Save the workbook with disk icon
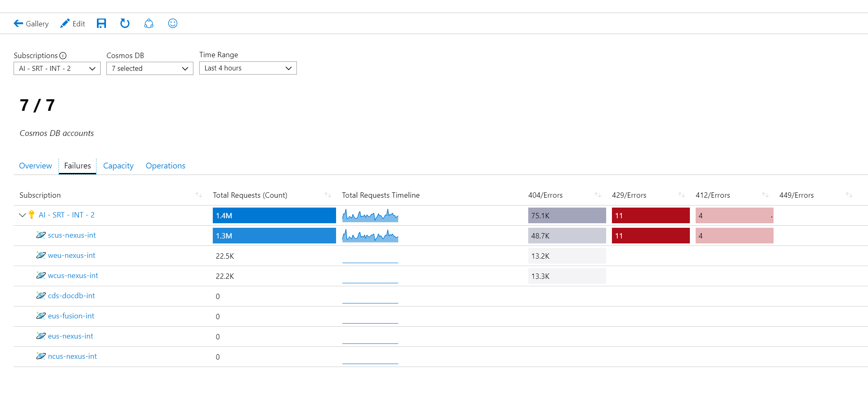 [101, 23]
